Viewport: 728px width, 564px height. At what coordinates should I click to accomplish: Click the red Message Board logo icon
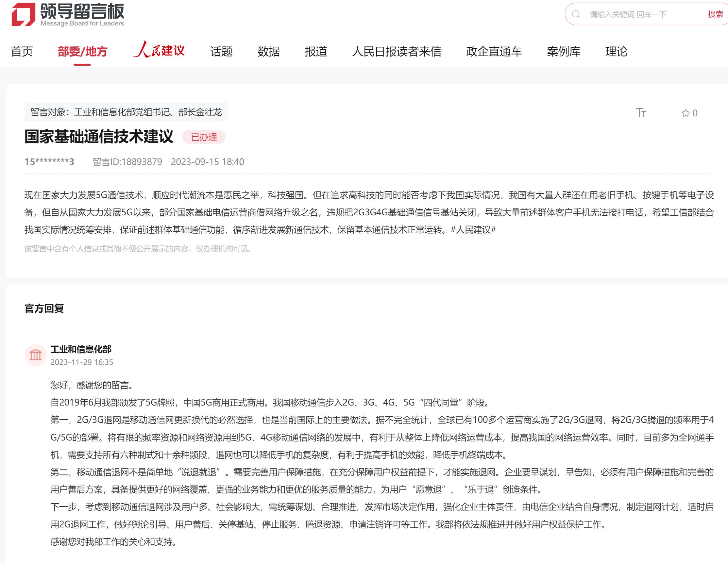pyautogui.click(x=23, y=14)
